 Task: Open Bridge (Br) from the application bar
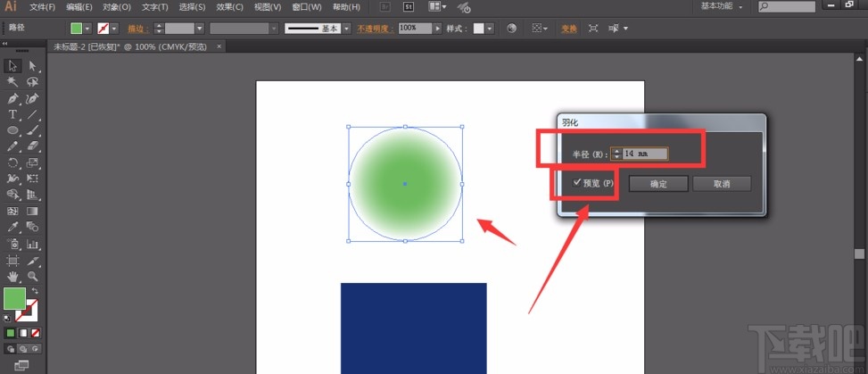coord(386,7)
